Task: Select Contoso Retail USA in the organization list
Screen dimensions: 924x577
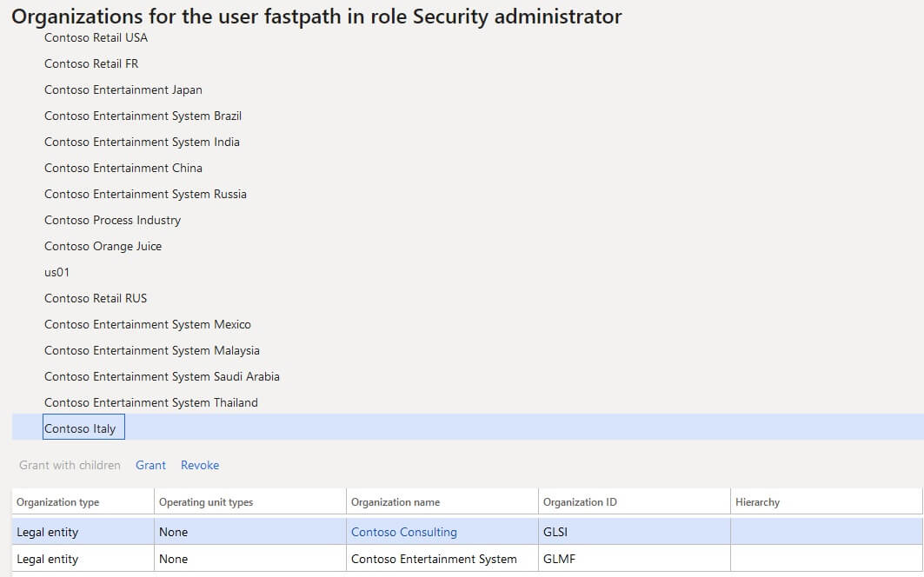Action: coord(96,37)
